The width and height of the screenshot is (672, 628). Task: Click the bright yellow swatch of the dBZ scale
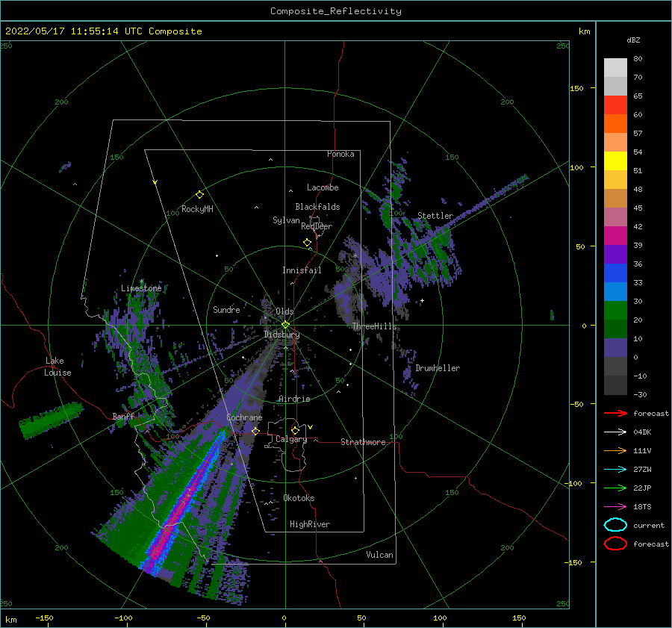pos(615,161)
